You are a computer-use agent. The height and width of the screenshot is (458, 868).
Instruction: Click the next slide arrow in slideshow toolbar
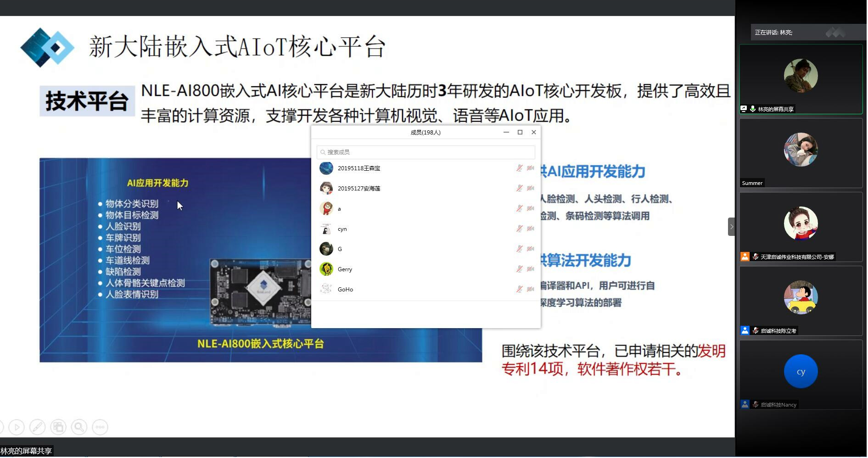[17, 427]
